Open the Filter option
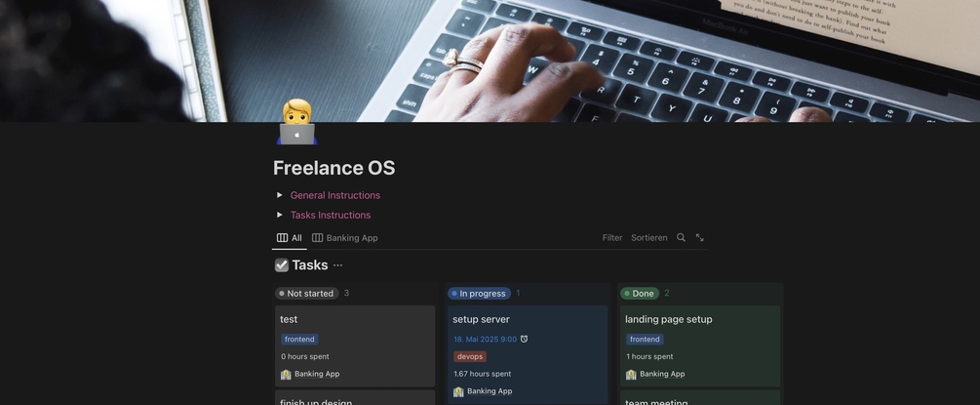The height and width of the screenshot is (405, 980). click(x=612, y=238)
